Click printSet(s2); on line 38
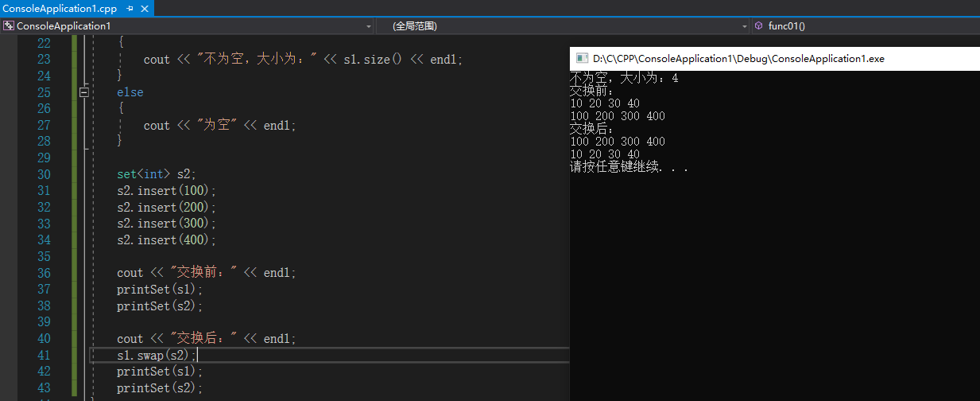980x401 pixels. pyautogui.click(x=160, y=306)
